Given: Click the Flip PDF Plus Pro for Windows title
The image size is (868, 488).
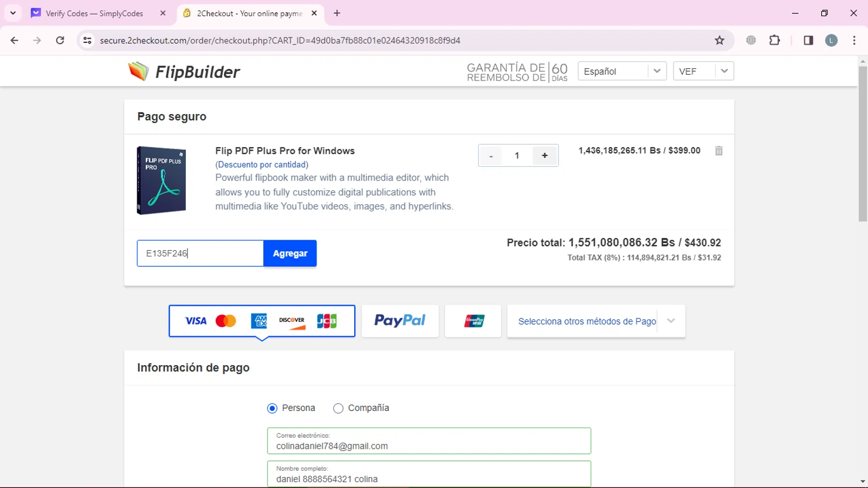Looking at the screenshot, I should click(x=285, y=151).
